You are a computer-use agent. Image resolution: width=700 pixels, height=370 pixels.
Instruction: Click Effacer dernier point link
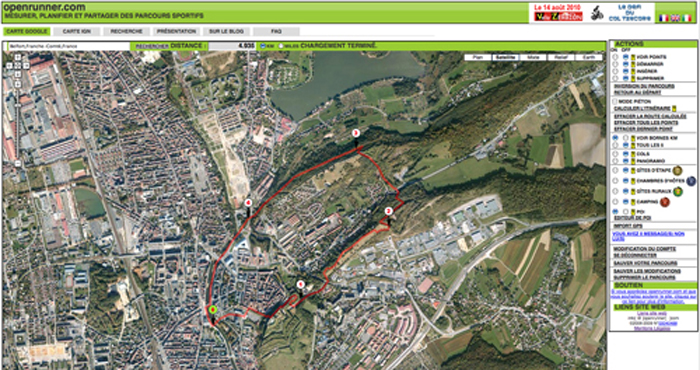click(643, 129)
